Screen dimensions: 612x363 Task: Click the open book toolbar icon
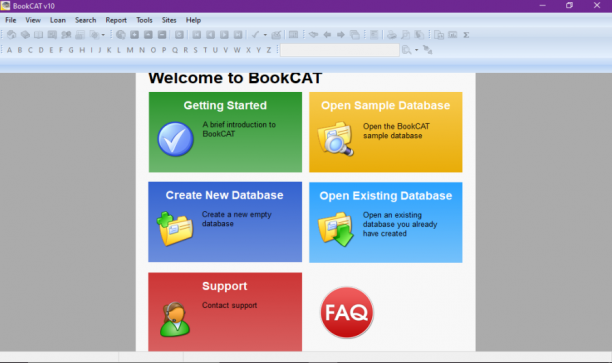click(x=38, y=35)
